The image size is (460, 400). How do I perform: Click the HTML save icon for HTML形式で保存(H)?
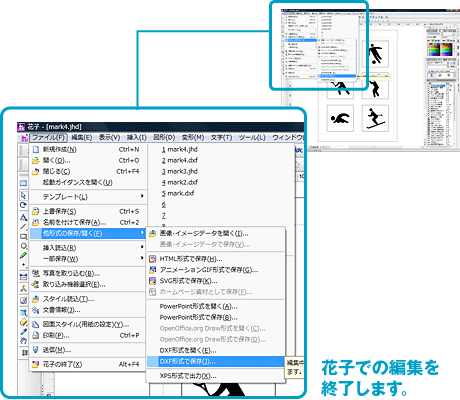coord(152,259)
